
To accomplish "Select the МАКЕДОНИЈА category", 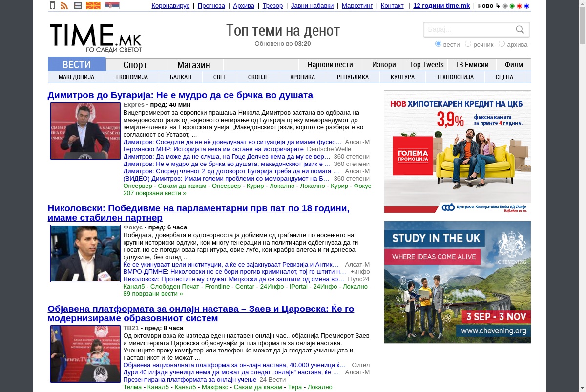I will (76, 77).
